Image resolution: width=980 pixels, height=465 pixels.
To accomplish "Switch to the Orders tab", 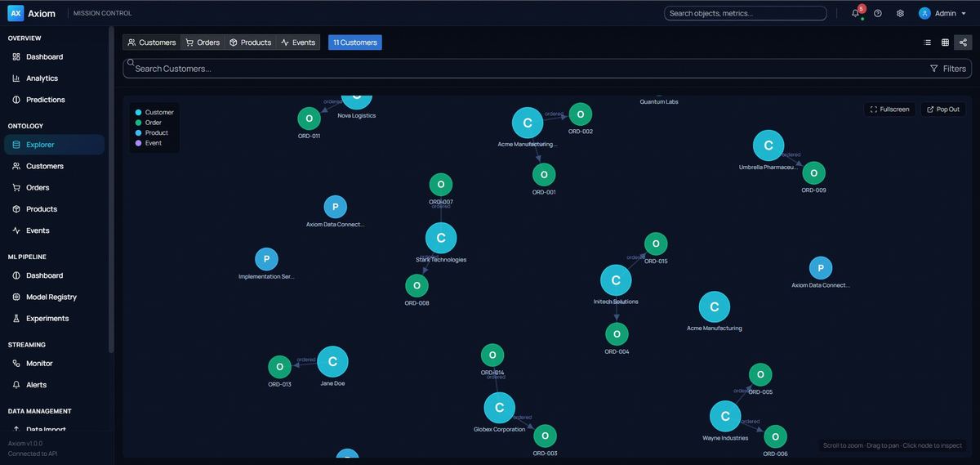I will [203, 42].
